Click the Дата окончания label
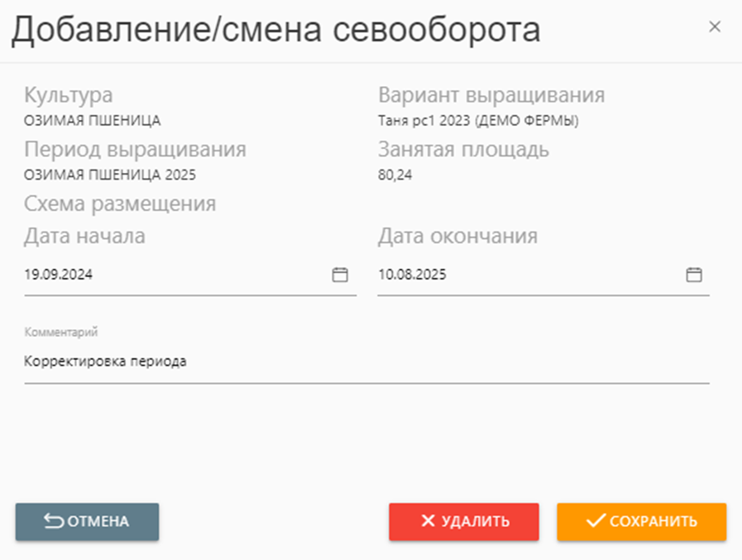This screenshot has width=742, height=560. pos(457,236)
